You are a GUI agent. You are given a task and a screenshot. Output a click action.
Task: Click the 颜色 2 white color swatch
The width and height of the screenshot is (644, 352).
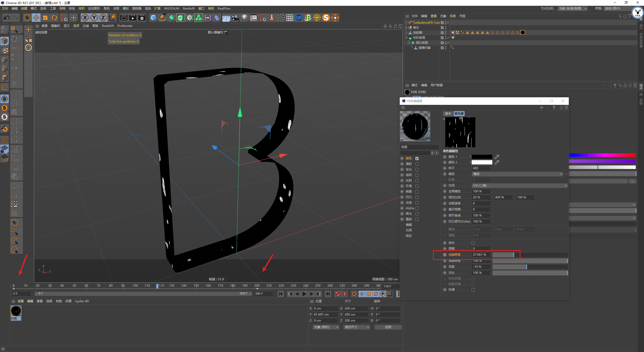point(482,162)
